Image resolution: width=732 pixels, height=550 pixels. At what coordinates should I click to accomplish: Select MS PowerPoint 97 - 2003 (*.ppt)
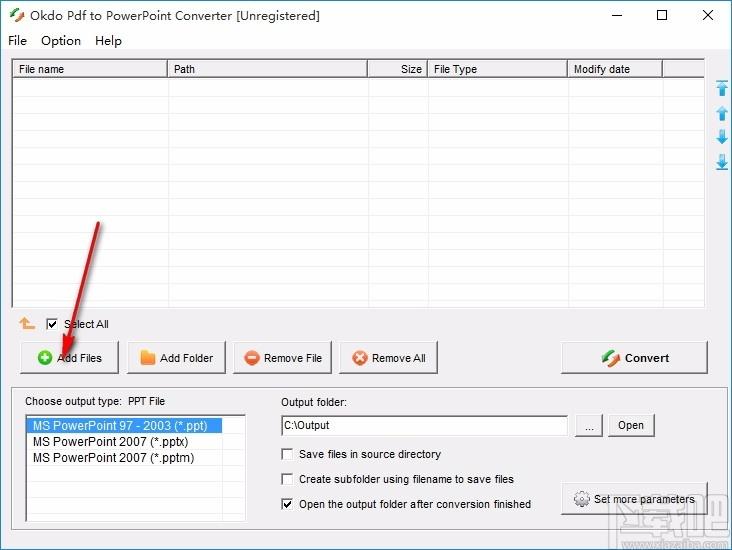tap(124, 426)
